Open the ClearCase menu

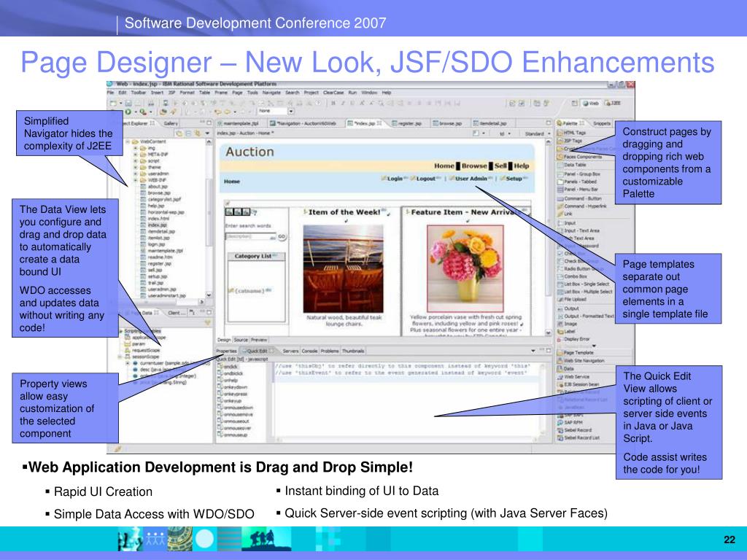(x=333, y=93)
